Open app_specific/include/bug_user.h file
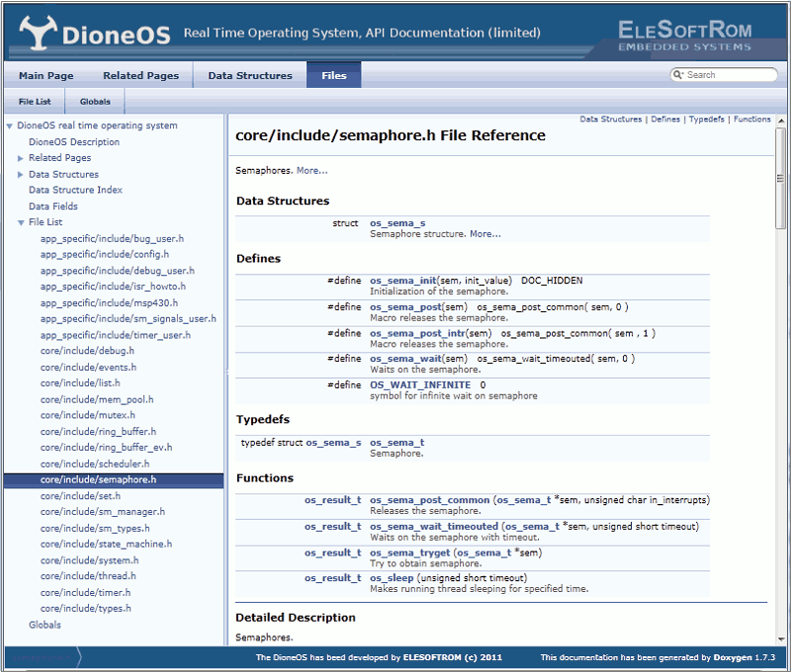Screen dimensions: 791x672 tap(112, 239)
